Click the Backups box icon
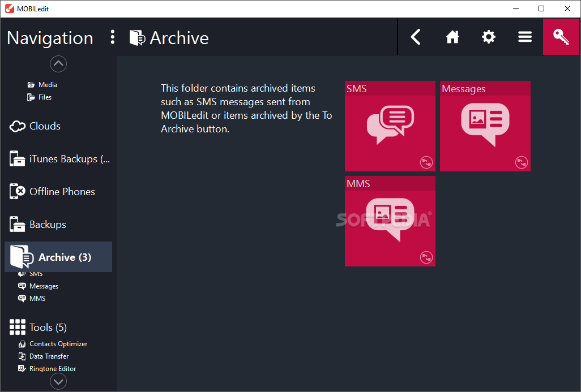Image resolution: width=581 pixels, height=392 pixels. click(17, 225)
